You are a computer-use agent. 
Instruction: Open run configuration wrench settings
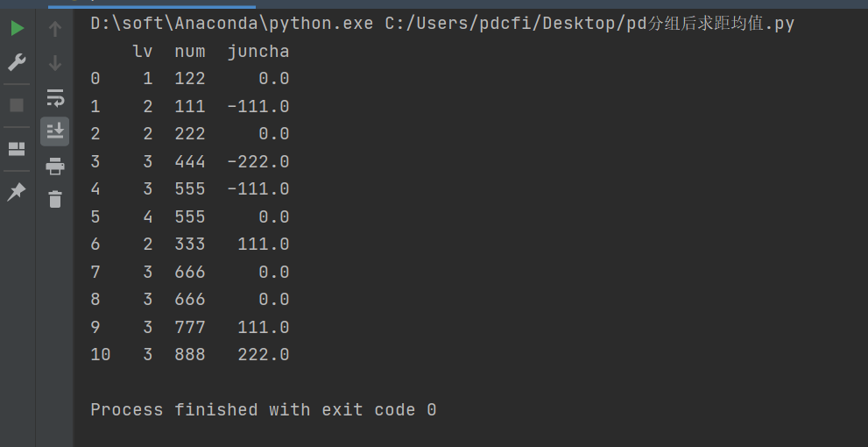(x=17, y=63)
